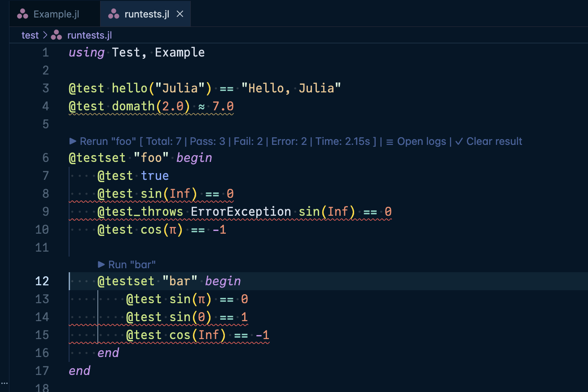Switch to the Example.jl tab

tap(55, 14)
